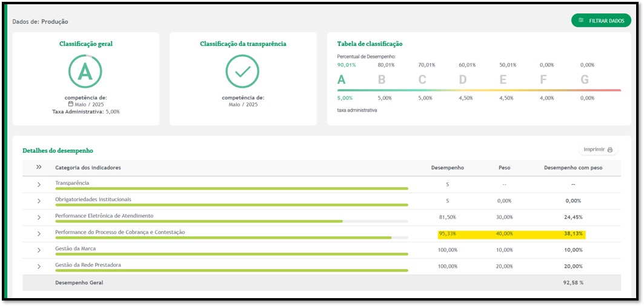Click the Desempenho com peso column header
The height and width of the screenshot is (306, 644).
[573, 167]
